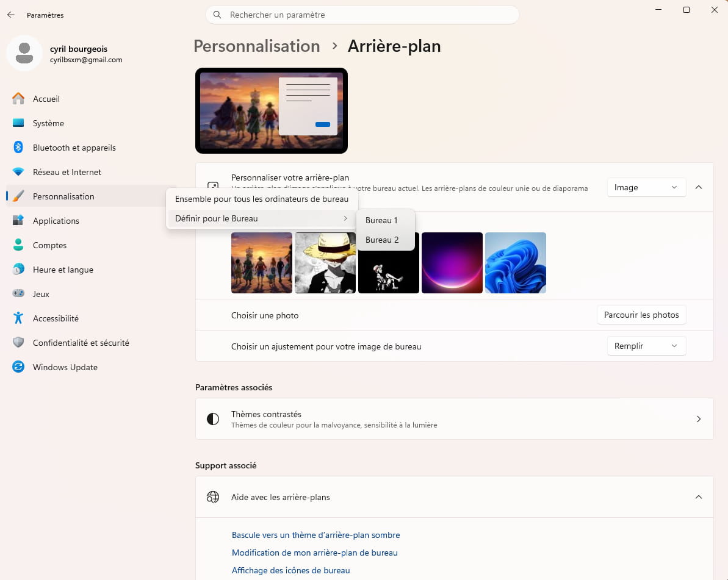
Task: Open Modification de mon arrière-plan de bureau link
Action: point(315,553)
